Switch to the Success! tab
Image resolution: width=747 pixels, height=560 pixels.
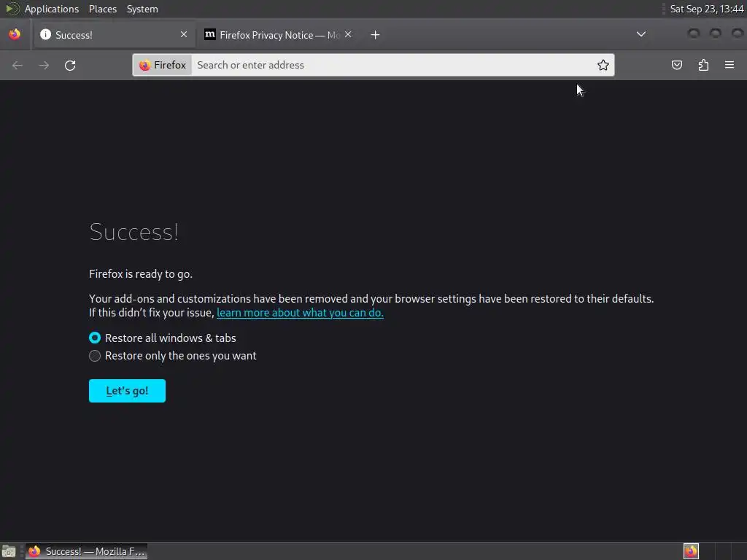(115, 35)
